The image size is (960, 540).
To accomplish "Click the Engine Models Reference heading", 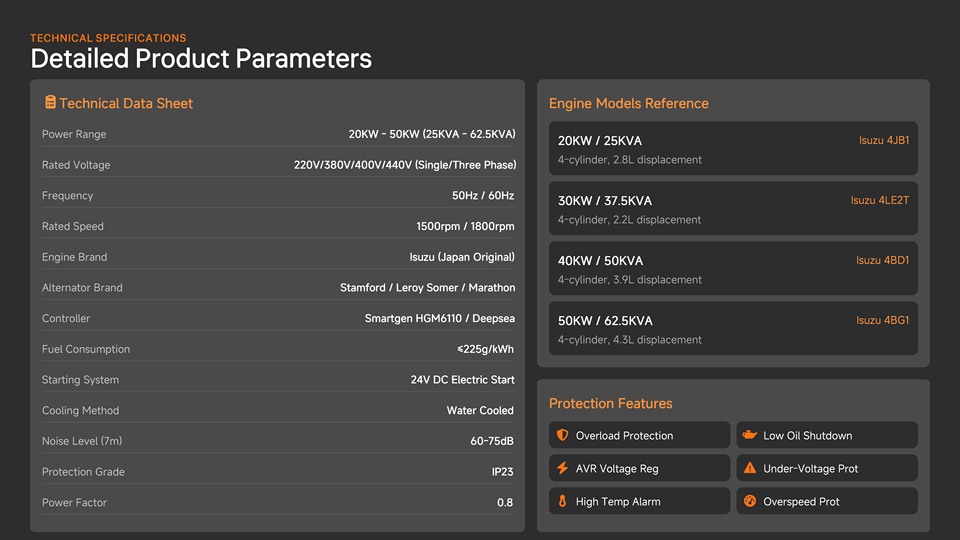I will [x=628, y=103].
